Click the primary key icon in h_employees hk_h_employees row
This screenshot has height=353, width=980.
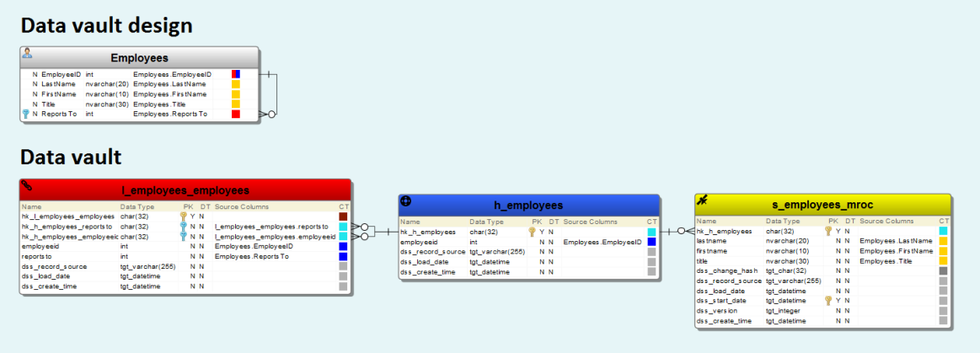(x=532, y=232)
